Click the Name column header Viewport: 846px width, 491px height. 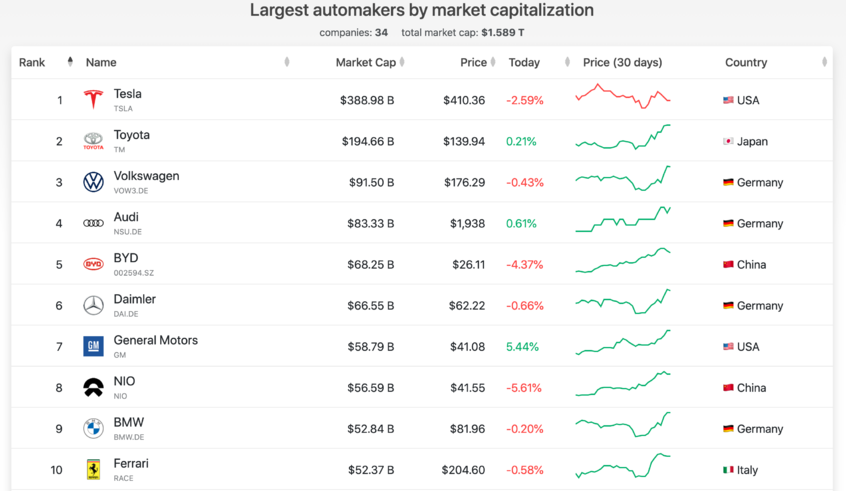101,62
